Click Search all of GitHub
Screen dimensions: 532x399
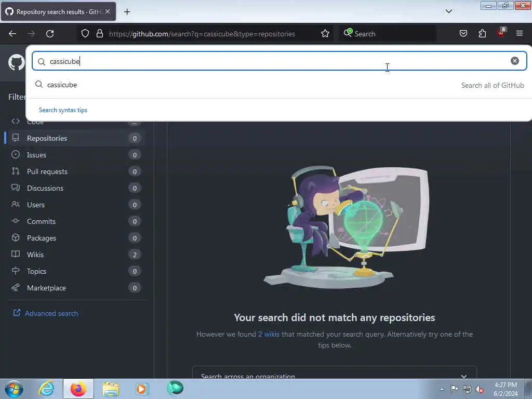[x=493, y=85]
